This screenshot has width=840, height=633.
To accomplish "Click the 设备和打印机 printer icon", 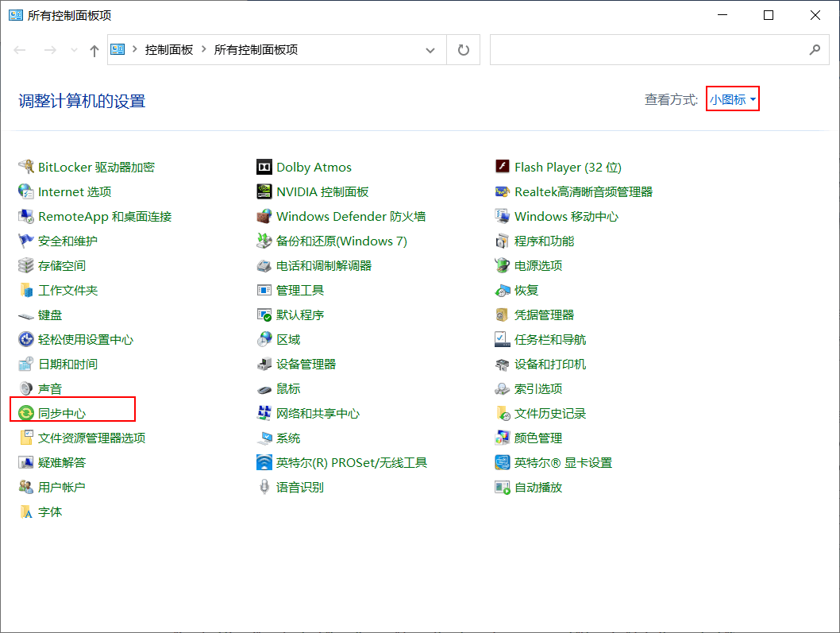I will click(x=502, y=364).
